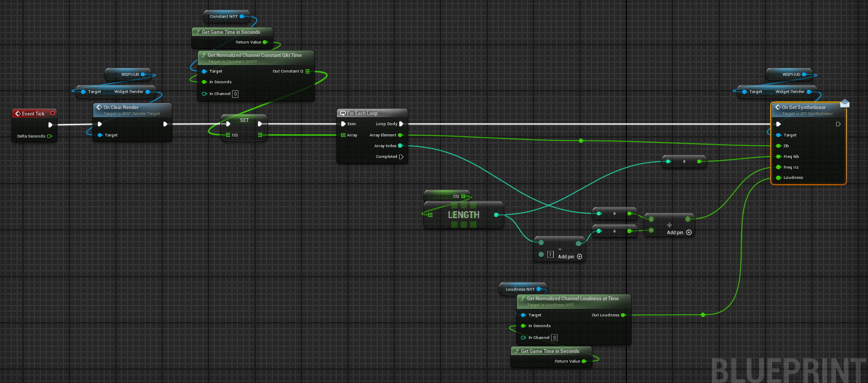Click the Loudness input pin on On Set Synthetiseur
868x383 pixels.
click(x=778, y=178)
